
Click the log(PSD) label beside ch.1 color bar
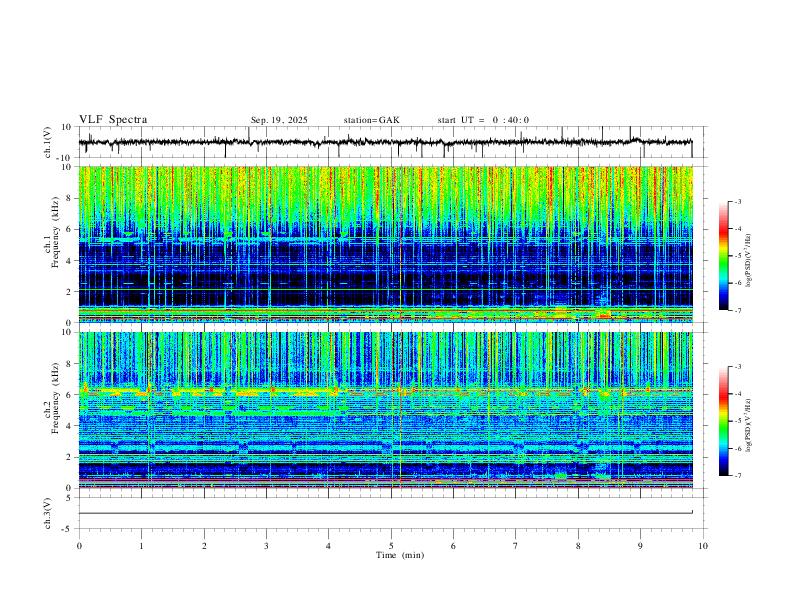tap(748, 260)
